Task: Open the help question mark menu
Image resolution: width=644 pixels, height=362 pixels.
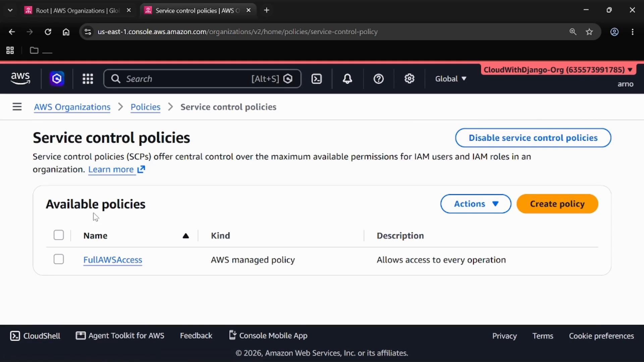Action: [x=379, y=79]
